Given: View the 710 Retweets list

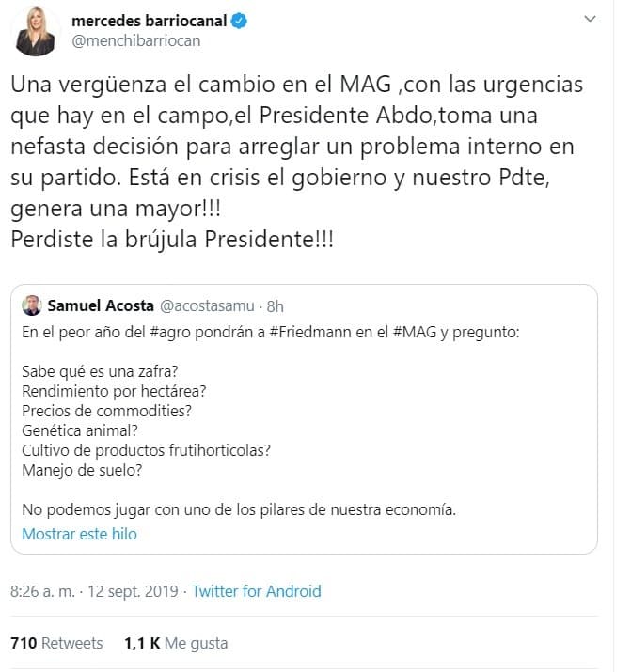Looking at the screenshot, I should (56, 643).
